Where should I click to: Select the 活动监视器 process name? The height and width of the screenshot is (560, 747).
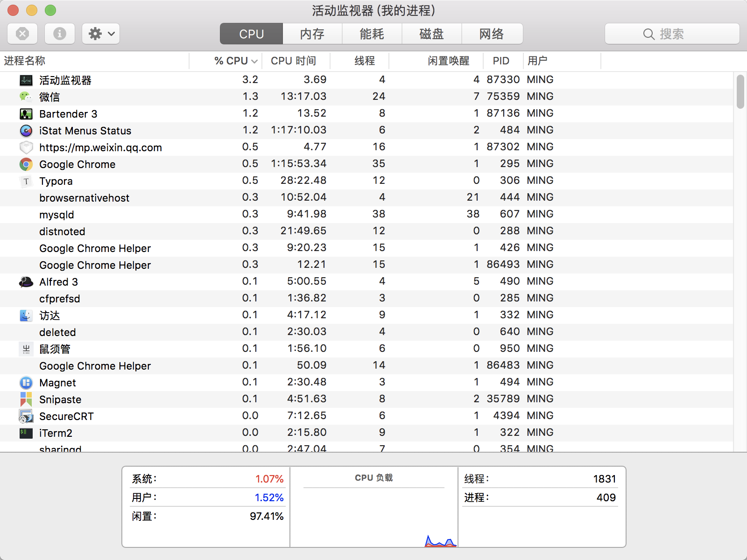65,80
